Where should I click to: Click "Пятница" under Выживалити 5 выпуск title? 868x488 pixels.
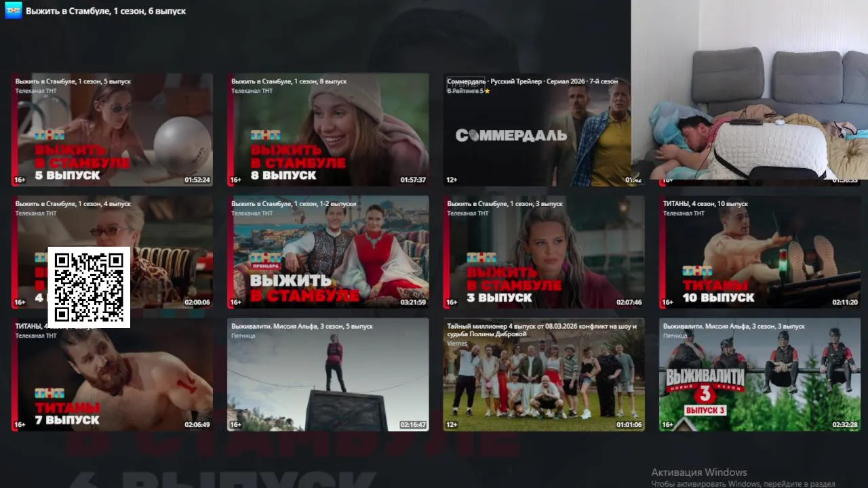click(x=243, y=335)
